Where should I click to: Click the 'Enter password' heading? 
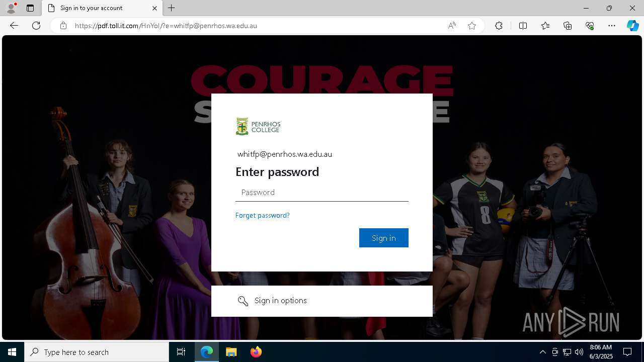coord(277,172)
